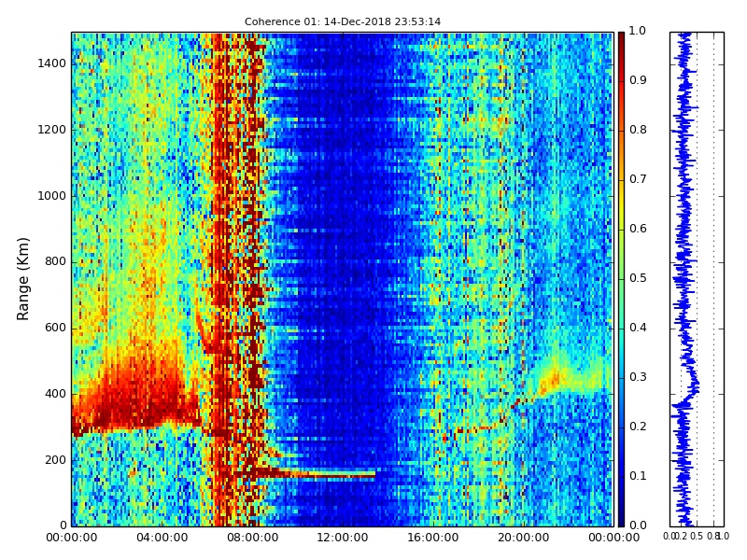This screenshot has width=747, height=560.
Task: Click the "Range (Km)" y-axis label
Action: [22, 279]
